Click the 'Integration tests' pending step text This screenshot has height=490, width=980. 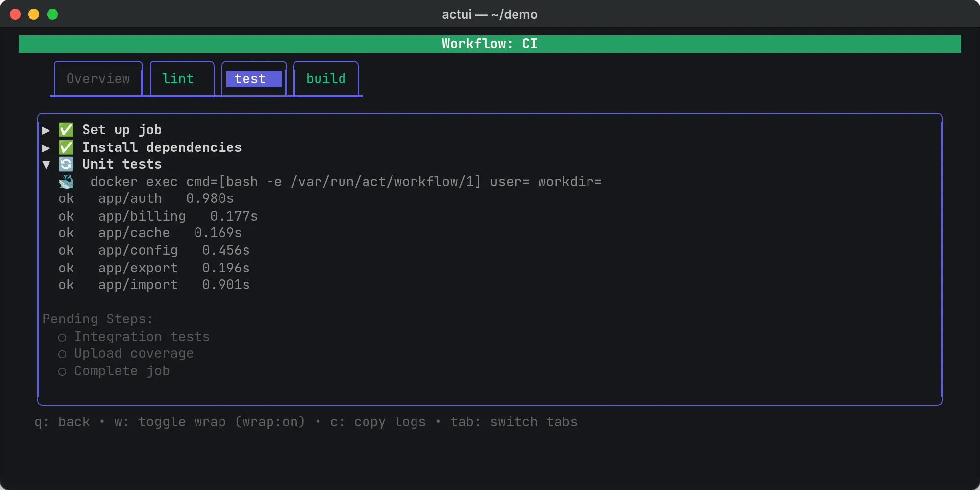point(142,337)
